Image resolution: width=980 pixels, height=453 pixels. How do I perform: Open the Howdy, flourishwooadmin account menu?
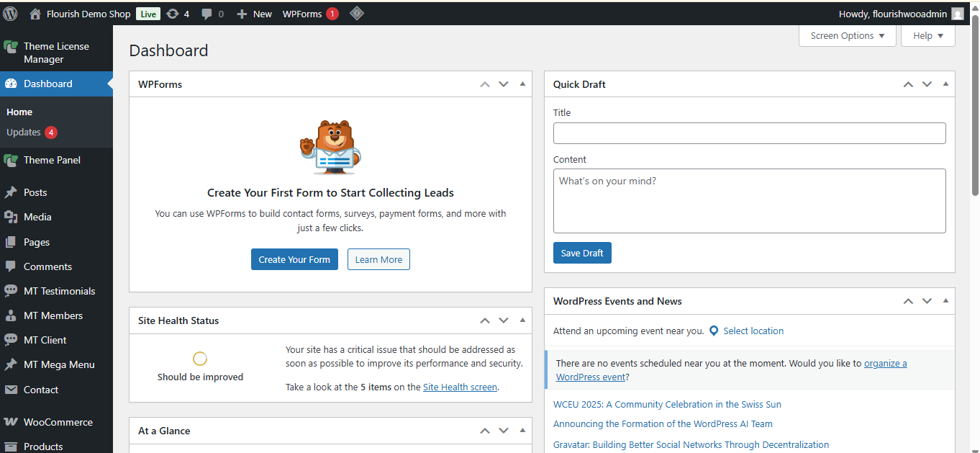click(x=901, y=14)
